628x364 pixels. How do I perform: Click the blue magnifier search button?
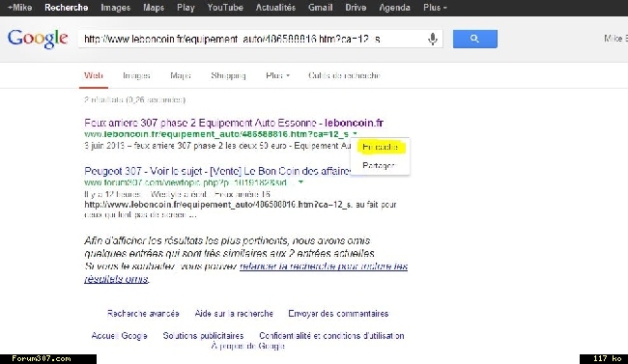coord(475,39)
